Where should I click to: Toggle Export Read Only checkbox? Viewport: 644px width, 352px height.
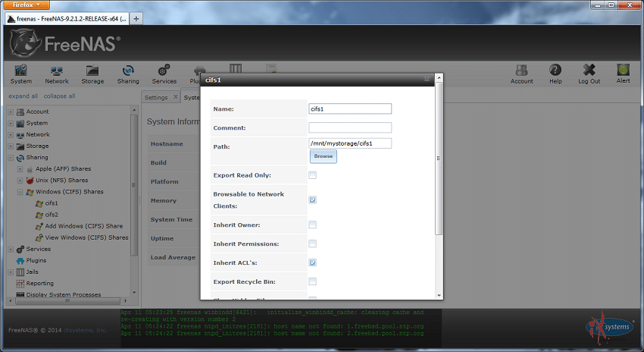[313, 175]
